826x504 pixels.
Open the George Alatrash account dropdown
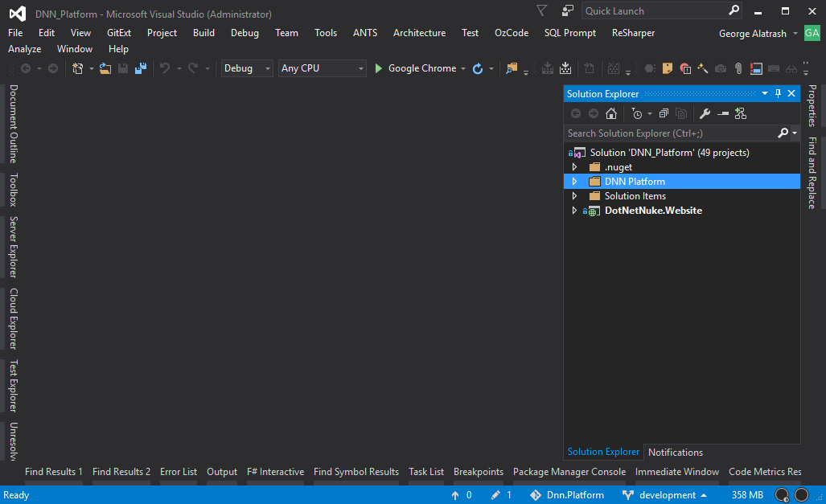(x=795, y=34)
